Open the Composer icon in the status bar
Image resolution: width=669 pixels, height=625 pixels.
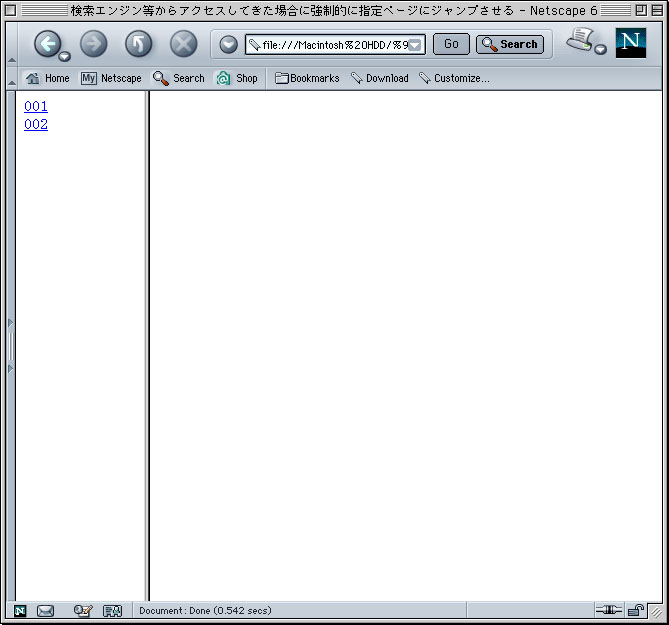[x=83, y=611]
